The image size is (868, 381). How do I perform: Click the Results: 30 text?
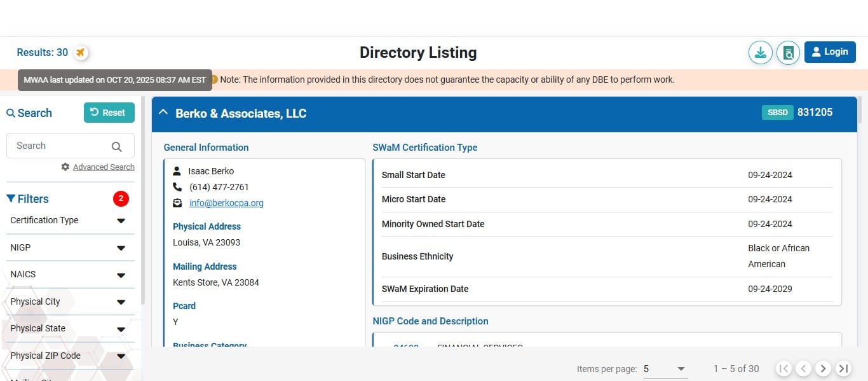(x=43, y=53)
